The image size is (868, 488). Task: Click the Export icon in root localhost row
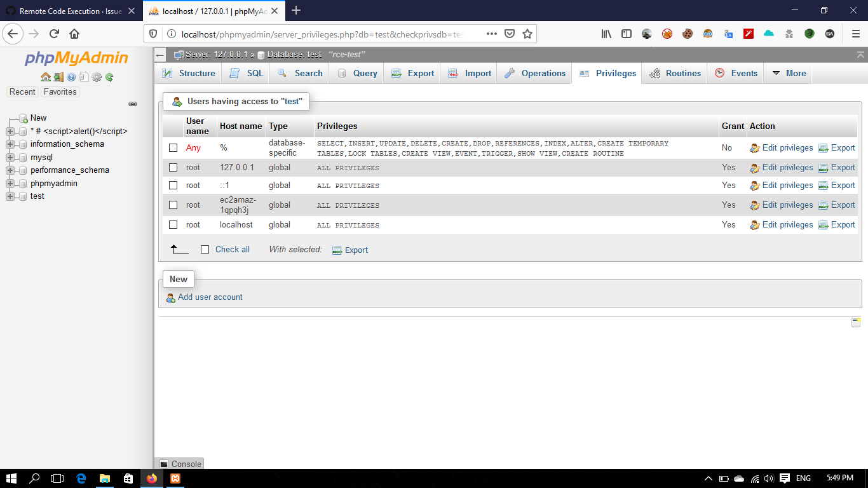pos(824,225)
